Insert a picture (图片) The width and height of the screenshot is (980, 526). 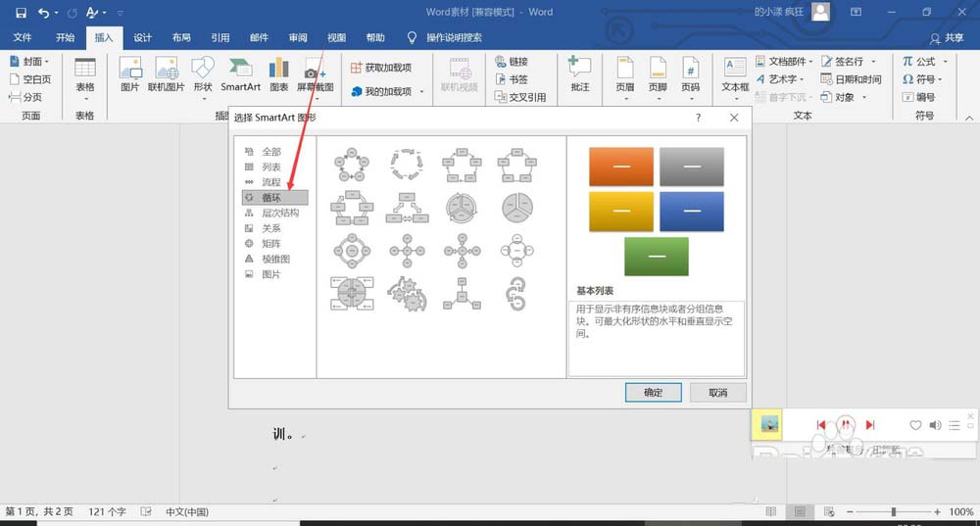pyautogui.click(x=130, y=74)
